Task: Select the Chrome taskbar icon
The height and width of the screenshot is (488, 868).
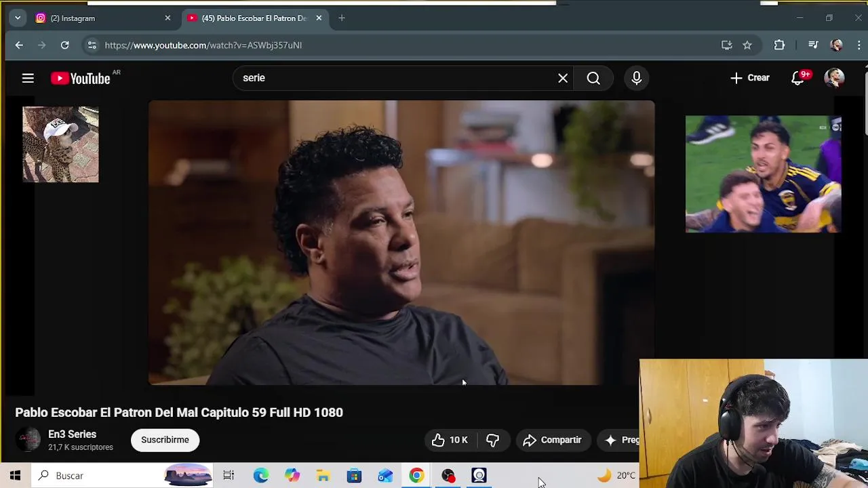Action: click(416, 476)
